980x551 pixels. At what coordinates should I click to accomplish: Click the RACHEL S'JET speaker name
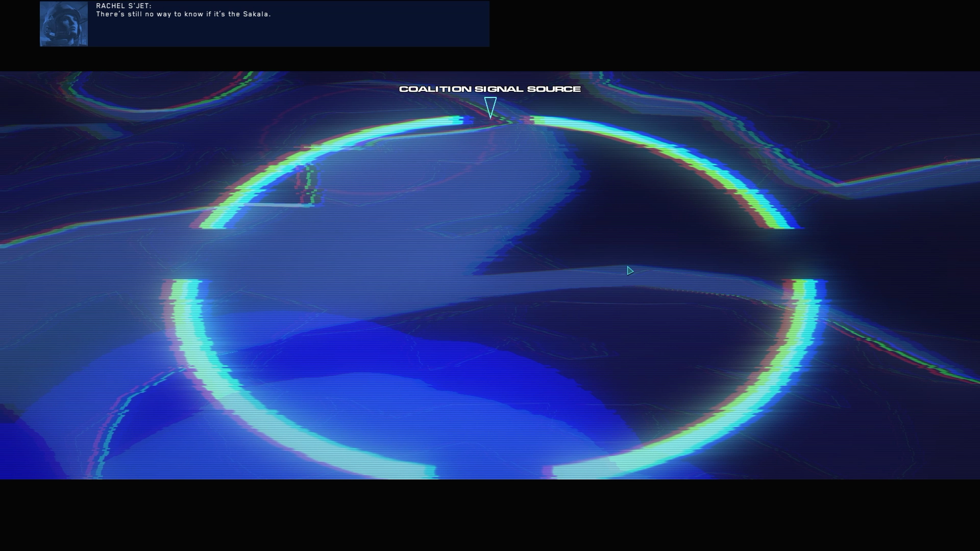124,6
